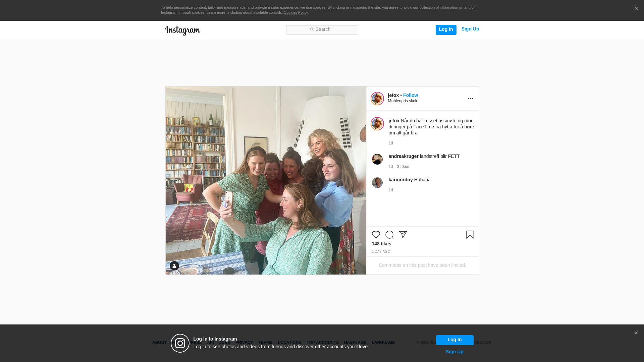Open the TOP ACCOUNTS footer link
Screen dimensions: 644x362
tap(322, 343)
